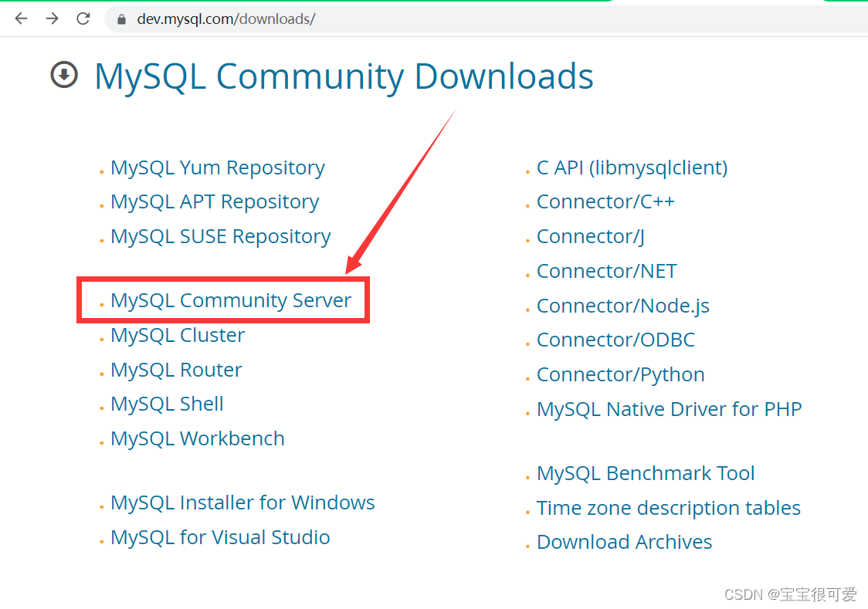Open C API (libmysqlclient) link
Screen dimensions: 868x609
(x=632, y=167)
